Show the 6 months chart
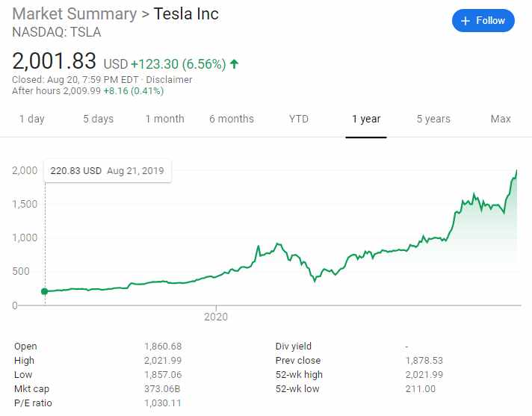532x416 pixels. (231, 119)
